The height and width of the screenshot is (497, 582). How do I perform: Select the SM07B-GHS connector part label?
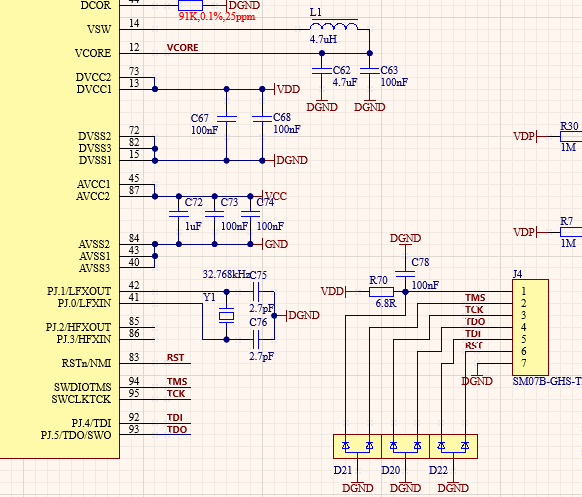(x=547, y=381)
